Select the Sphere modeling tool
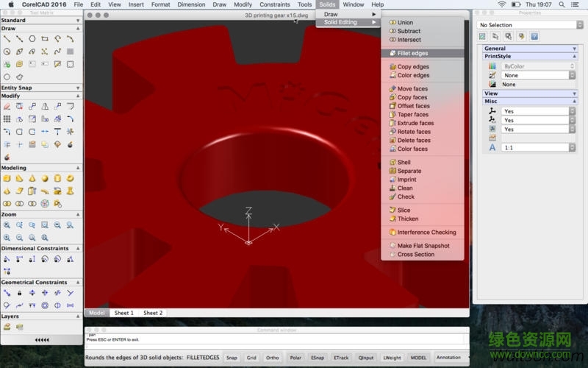Screen dimensions: 588x368 [45, 178]
